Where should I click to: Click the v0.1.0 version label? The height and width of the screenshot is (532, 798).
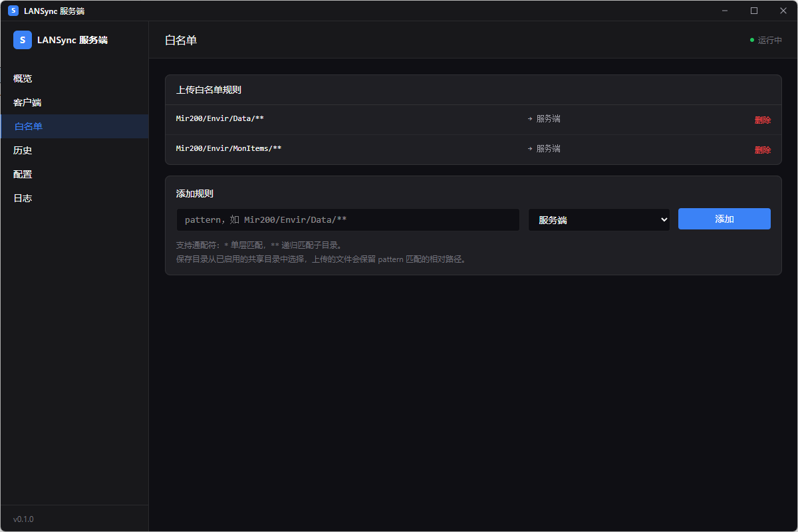[23, 519]
